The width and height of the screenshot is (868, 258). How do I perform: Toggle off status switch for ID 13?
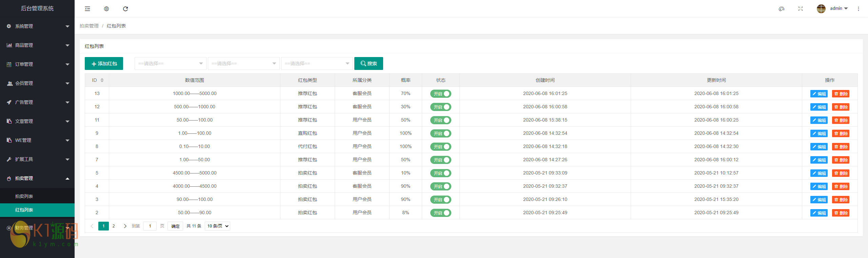click(440, 94)
